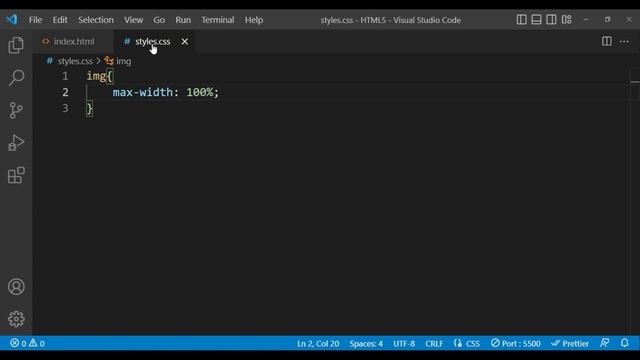
Task: Click the Prettier status bar item
Action: 570,344
